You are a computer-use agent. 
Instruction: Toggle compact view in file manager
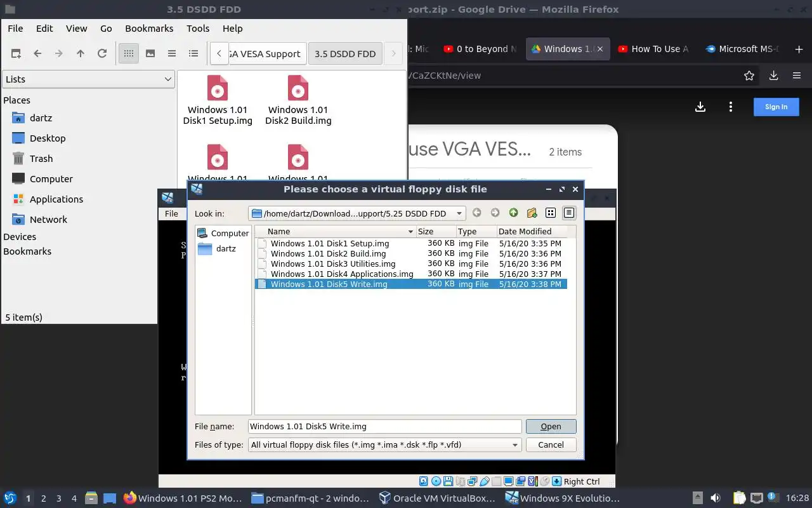coord(172,54)
